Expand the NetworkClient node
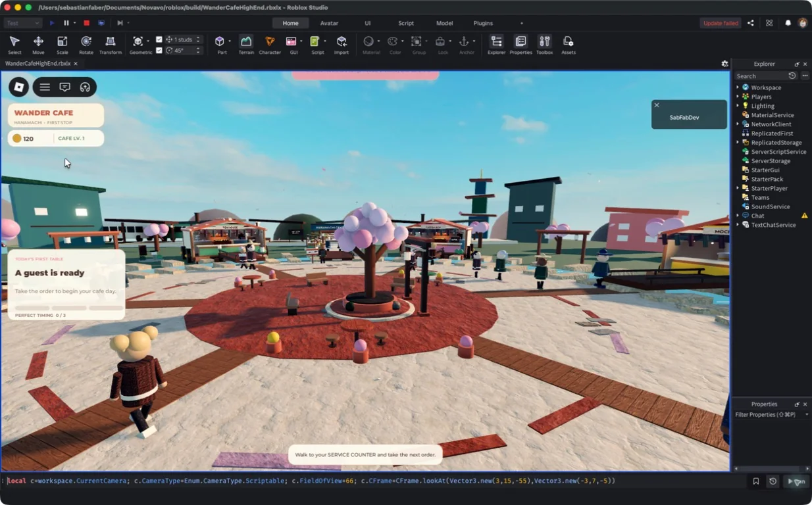The height and width of the screenshot is (505, 812). tap(738, 124)
